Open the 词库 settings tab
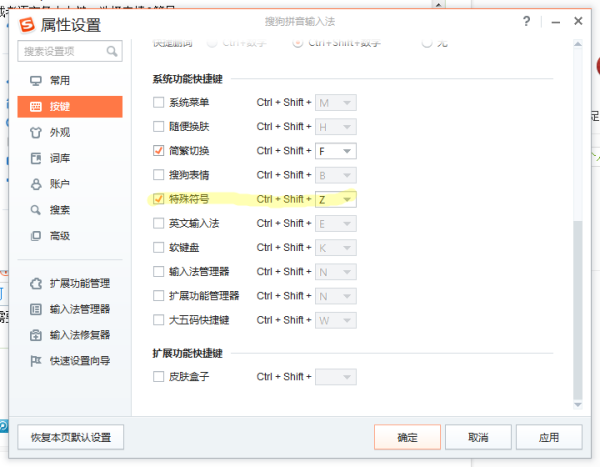 click(x=70, y=158)
